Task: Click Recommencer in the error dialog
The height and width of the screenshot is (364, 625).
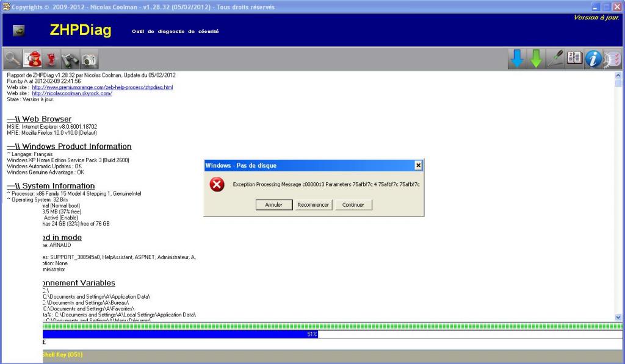Action: point(313,205)
